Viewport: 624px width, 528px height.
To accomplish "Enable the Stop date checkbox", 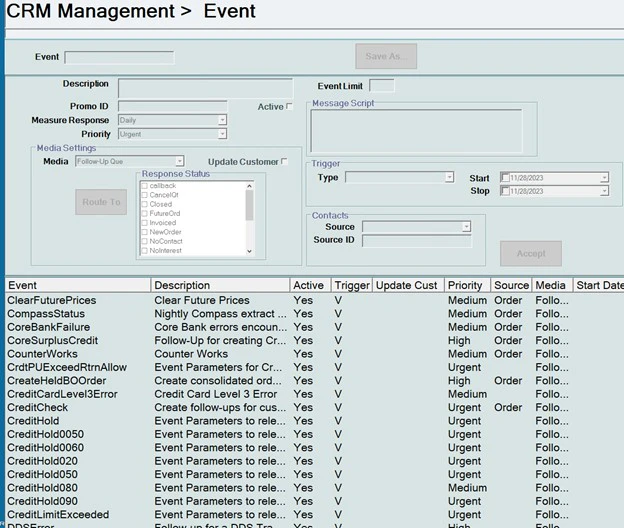I will pyautogui.click(x=505, y=191).
